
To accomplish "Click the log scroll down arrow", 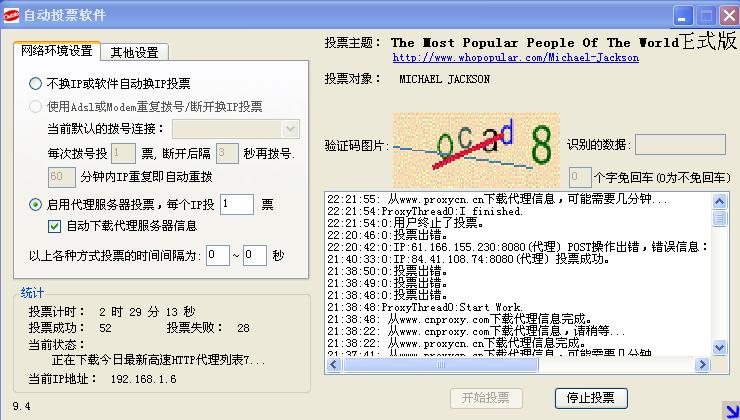I will [x=719, y=347].
